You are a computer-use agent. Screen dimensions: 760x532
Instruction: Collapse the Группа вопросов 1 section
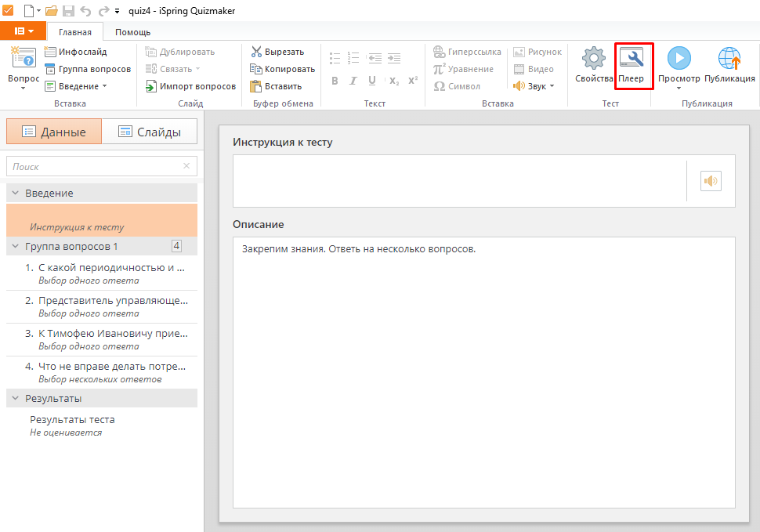point(15,246)
